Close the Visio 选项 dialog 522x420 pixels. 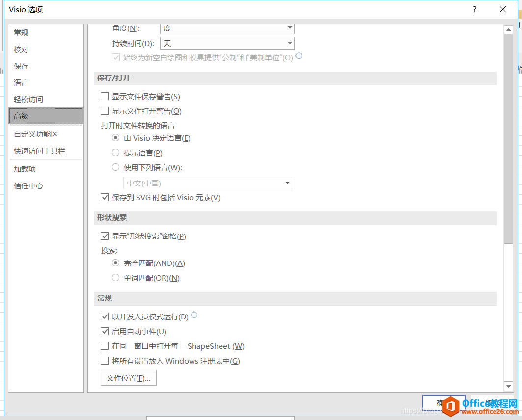[503, 9]
